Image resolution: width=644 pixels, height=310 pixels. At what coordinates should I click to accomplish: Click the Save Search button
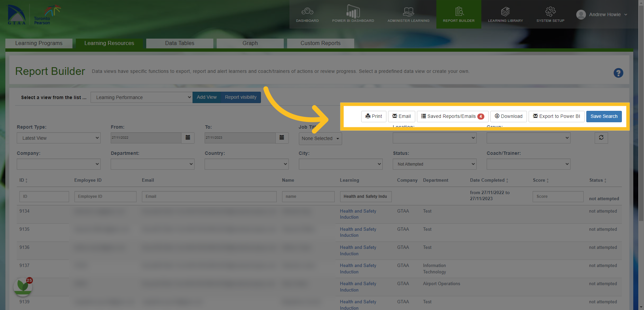(x=604, y=117)
